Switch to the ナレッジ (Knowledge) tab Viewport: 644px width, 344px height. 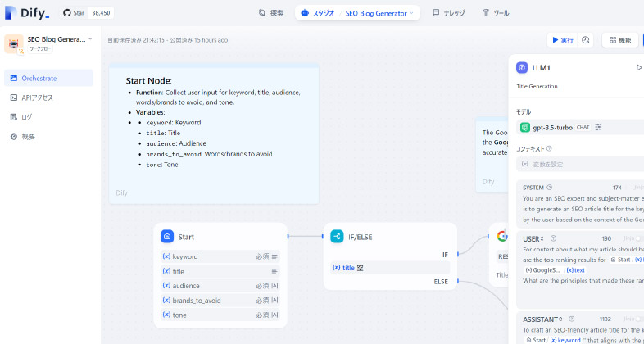click(x=448, y=13)
